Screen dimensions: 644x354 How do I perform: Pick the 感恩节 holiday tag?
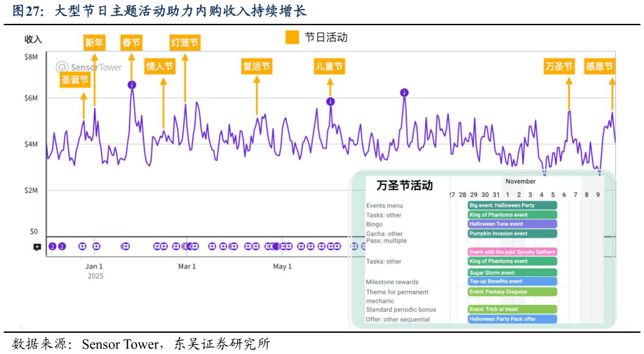[599, 67]
